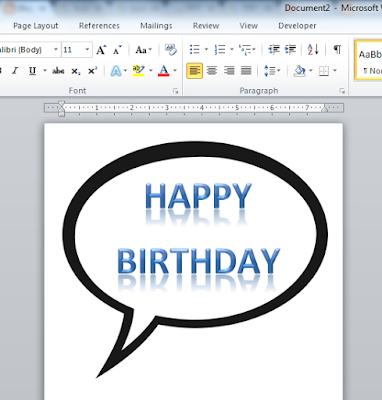
Task: Open line and paragraph spacing menu
Action: click(272, 71)
